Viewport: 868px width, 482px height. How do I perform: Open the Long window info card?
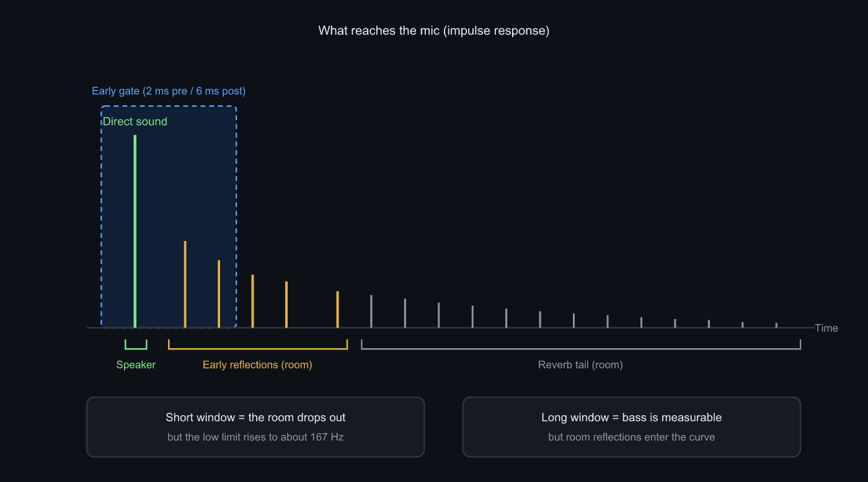(632, 427)
